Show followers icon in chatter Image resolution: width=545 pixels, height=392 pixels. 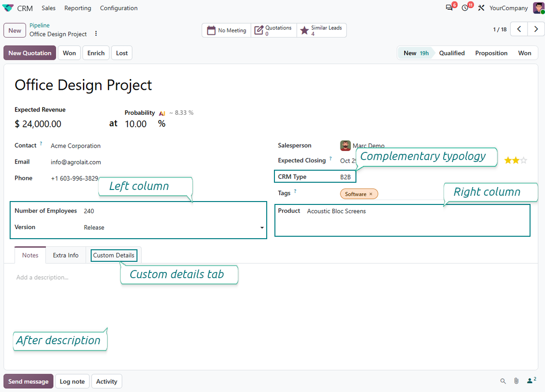(x=531, y=381)
